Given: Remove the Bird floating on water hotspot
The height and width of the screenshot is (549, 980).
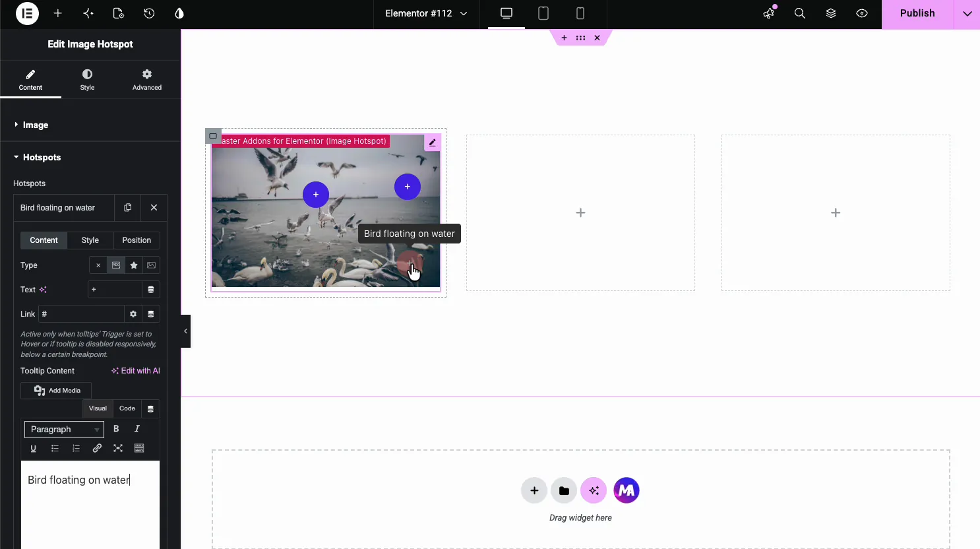Looking at the screenshot, I should 154,208.
